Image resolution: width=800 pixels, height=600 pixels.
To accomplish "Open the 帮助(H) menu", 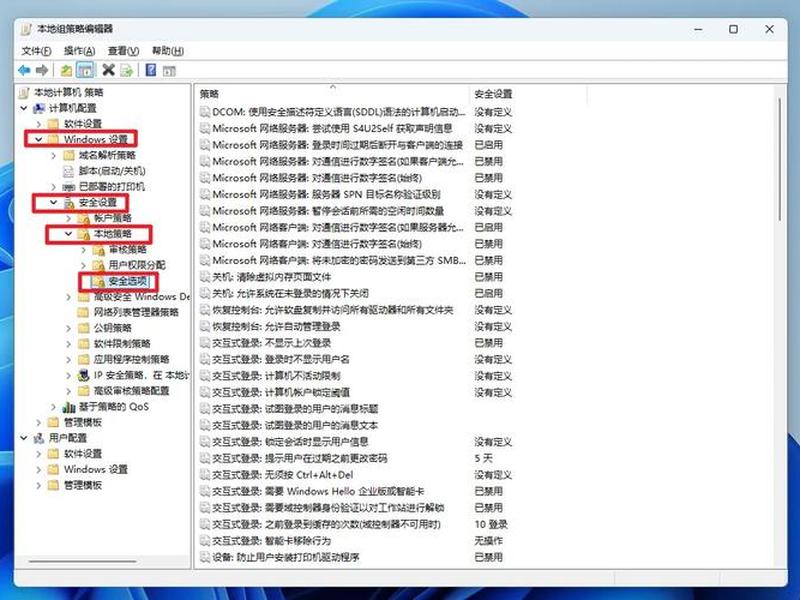I will point(168,51).
